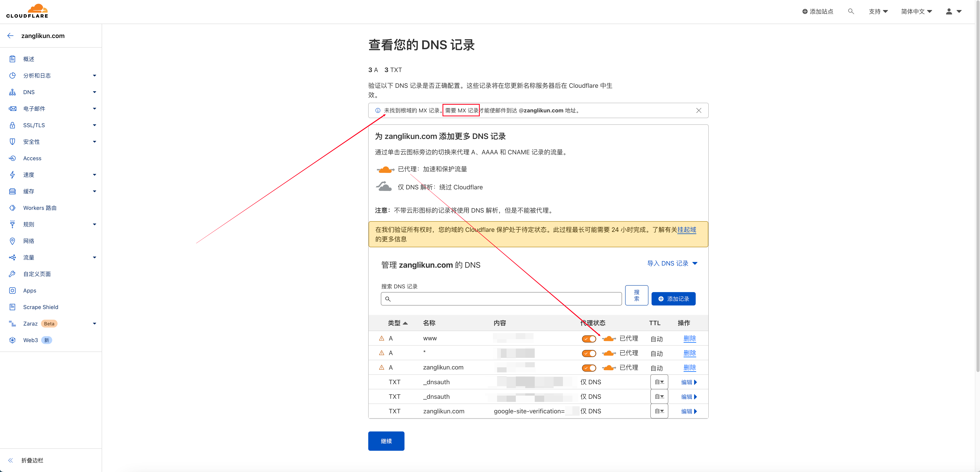Open the 概述 sidebar item

29,59
